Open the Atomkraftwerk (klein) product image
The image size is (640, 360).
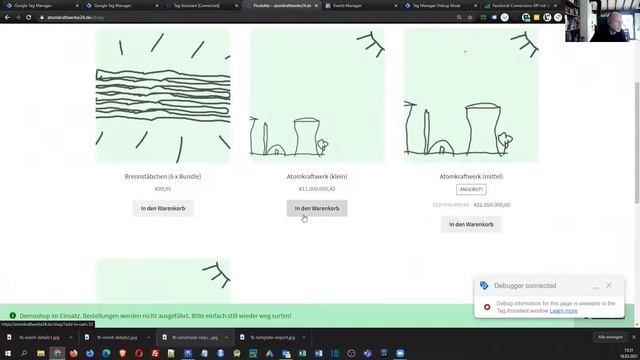317,96
